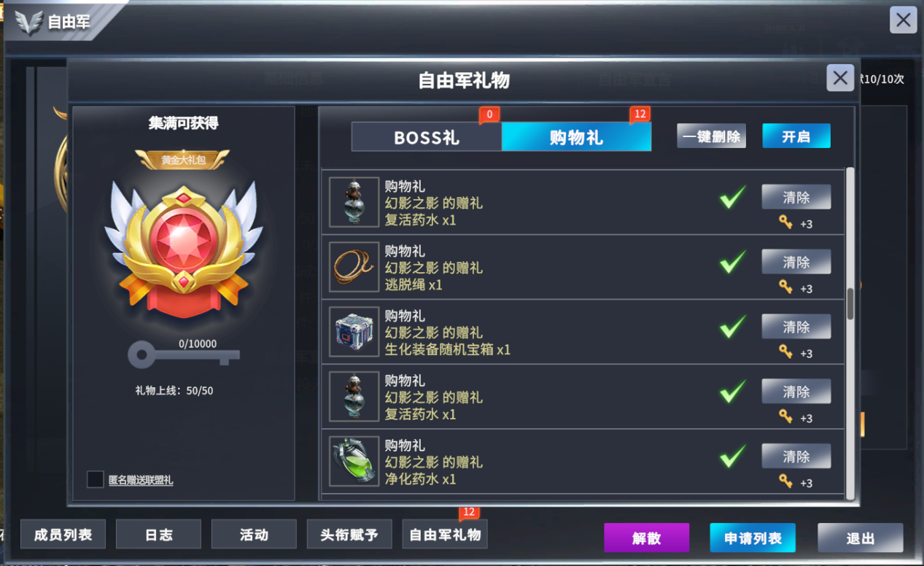
Task: Click the 一键删除 button
Action: click(x=711, y=136)
